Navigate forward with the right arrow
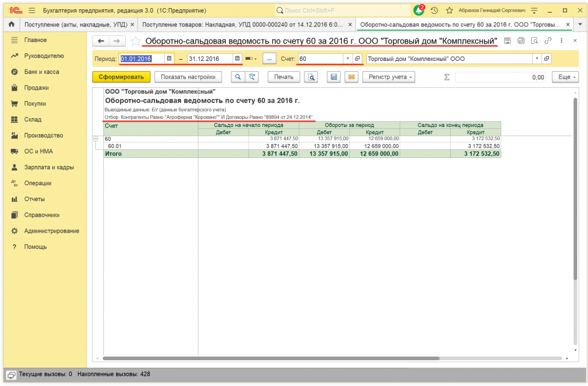Viewport: 588px width, 386px height. point(117,41)
